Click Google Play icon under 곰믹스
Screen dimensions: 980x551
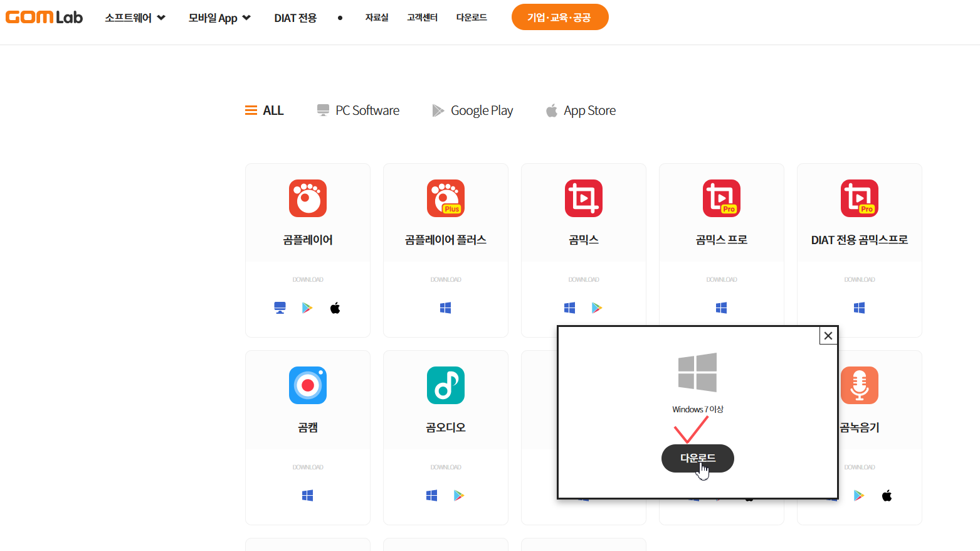[597, 308]
